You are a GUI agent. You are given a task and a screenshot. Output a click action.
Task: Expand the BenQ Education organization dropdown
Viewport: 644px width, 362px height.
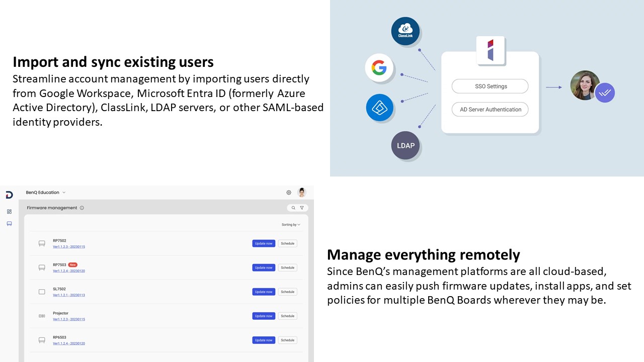pyautogui.click(x=46, y=193)
